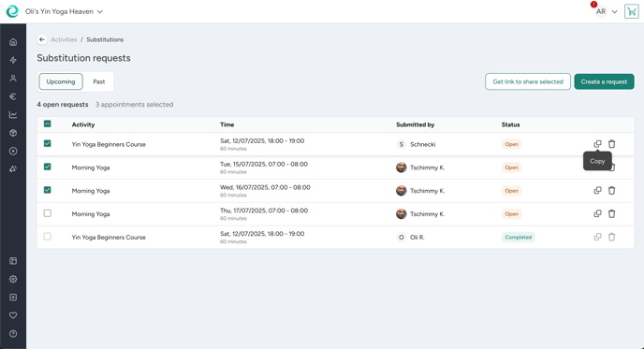Click the lightning bolt activities icon
This screenshot has height=349, width=644.
click(13, 60)
